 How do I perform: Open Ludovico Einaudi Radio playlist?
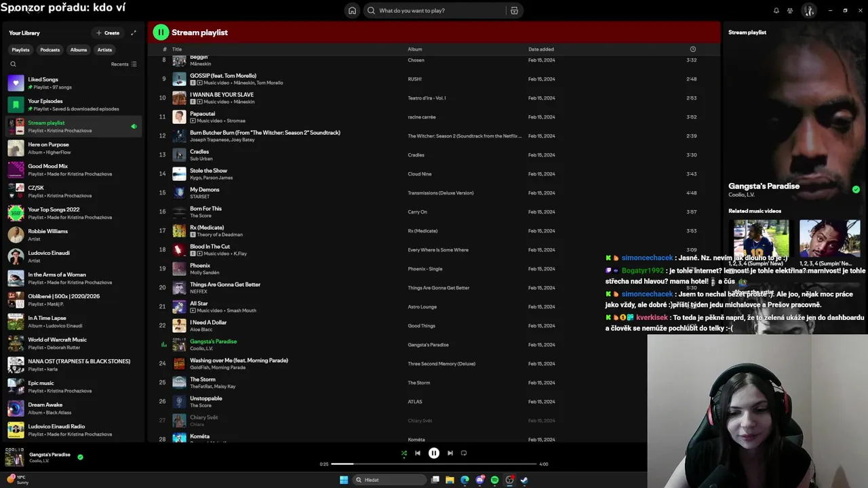click(73, 430)
